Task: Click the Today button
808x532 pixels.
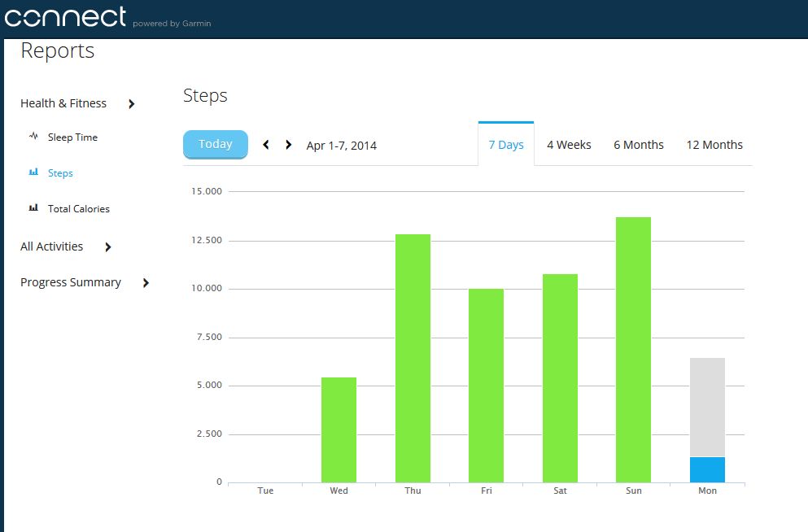Action: 216,144
